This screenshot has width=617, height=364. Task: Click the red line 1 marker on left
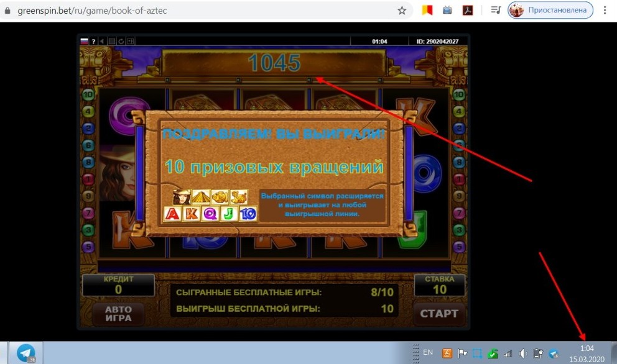88,179
